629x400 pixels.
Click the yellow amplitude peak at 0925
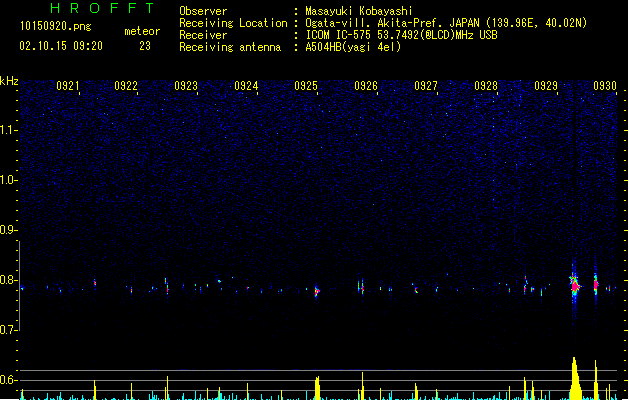pyautogui.click(x=317, y=388)
